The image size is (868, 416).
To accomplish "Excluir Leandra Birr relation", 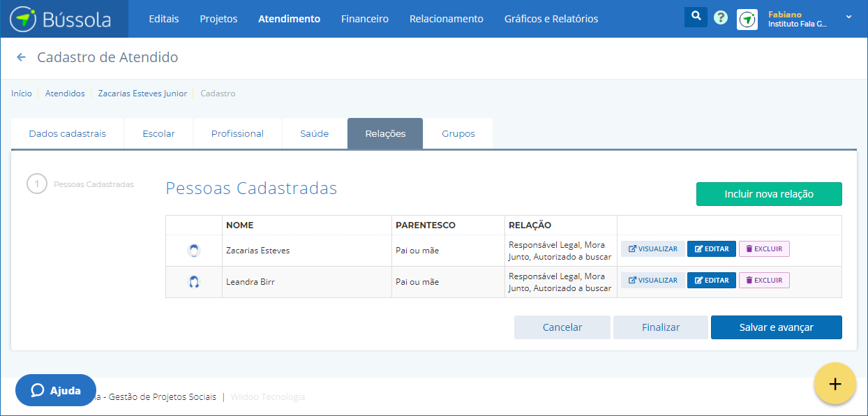I will [x=764, y=281].
